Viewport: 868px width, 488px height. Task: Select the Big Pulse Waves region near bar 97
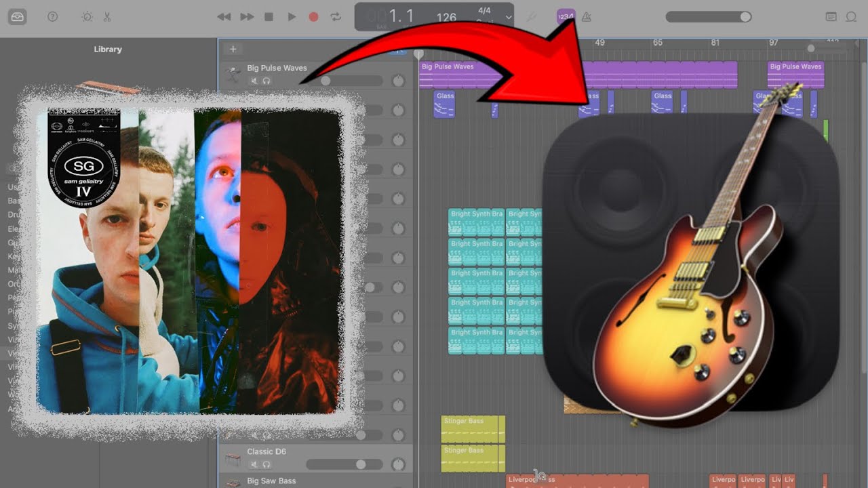point(796,75)
